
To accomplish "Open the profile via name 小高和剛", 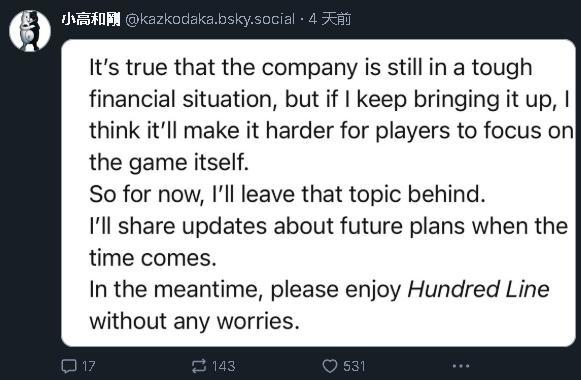I will [x=91, y=19].
